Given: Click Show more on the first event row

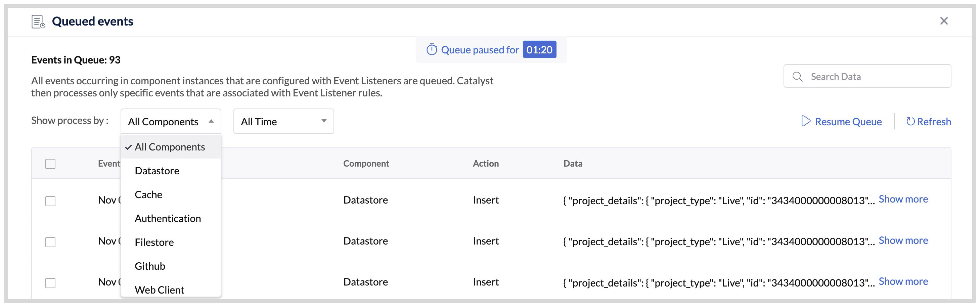Looking at the screenshot, I should click(903, 199).
